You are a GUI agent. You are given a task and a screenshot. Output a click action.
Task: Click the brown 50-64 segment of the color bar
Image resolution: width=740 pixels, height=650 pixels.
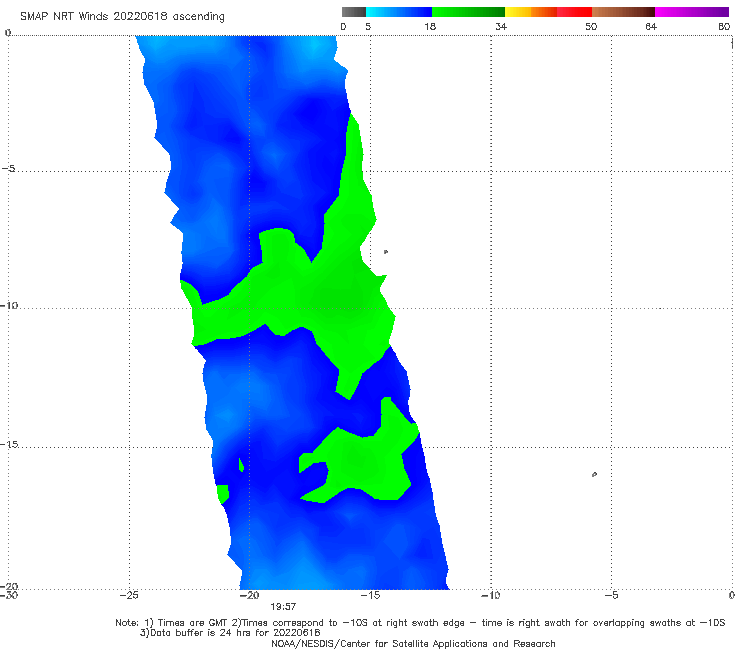tap(623, 12)
